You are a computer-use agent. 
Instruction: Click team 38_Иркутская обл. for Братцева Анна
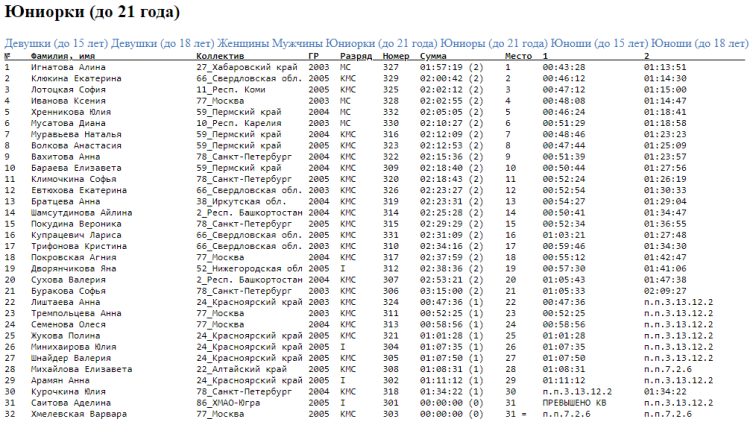pyautogui.click(x=238, y=201)
